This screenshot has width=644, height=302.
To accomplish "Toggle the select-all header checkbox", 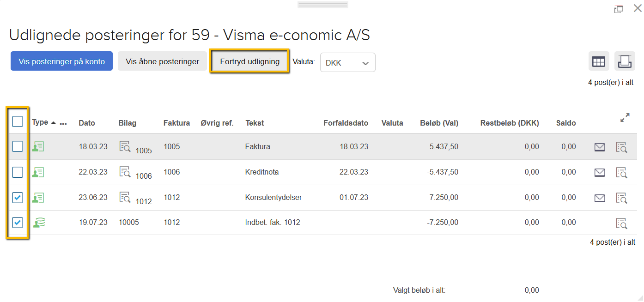I will pyautogui.click(x=18, y=121).
